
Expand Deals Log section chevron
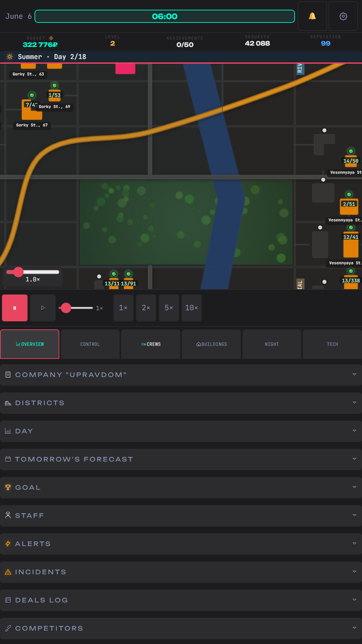coord(354,600)
